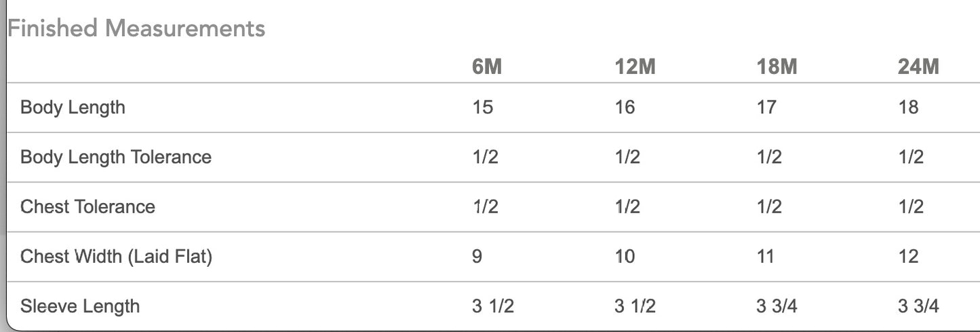
Task: Select the 24M Chest Width value 12
Action: pyautogui.click(x=908, y=257)
